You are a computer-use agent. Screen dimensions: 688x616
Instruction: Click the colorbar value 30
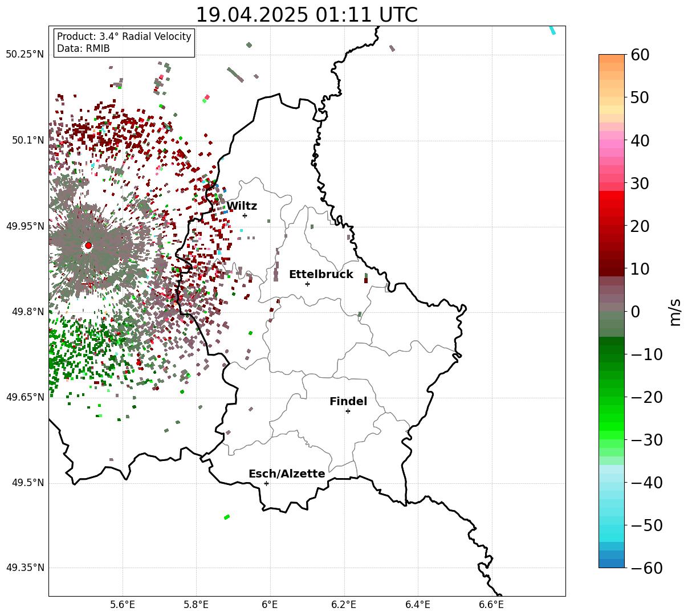coord(640,183)
